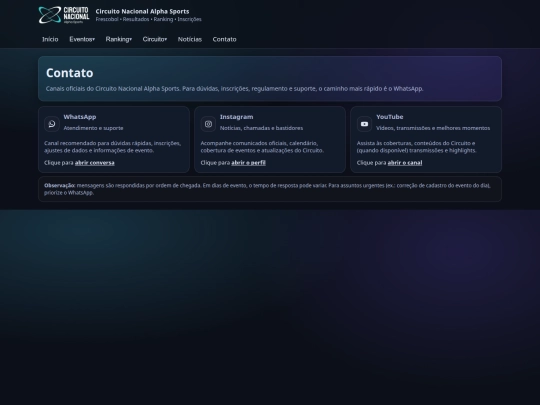Image resolution: width=540 pixels, height=405 pixels.
Task: Click the YouTube card heading
Action: click(390, 117)
